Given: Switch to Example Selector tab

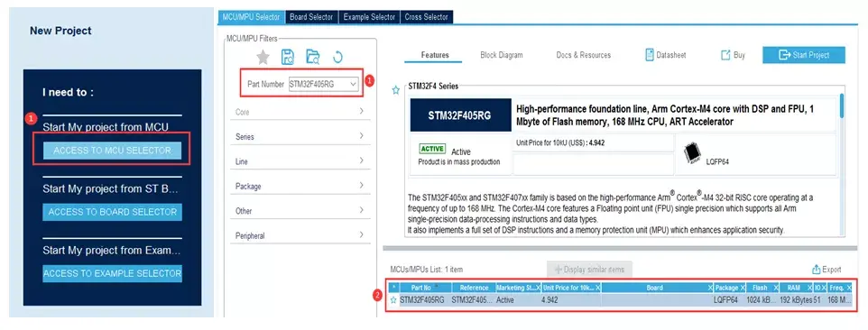Looking at the screenshot, I should (369, 17).
